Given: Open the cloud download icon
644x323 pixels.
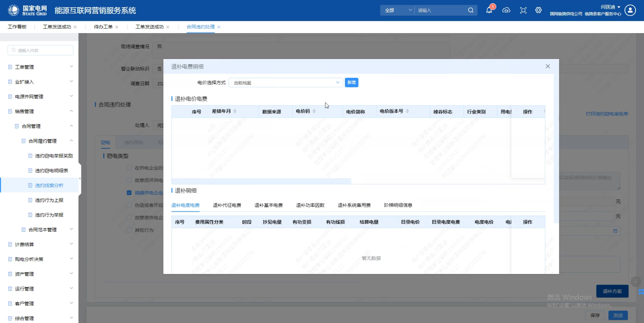Looking at the screenshot, I should [x=506, y=10].
